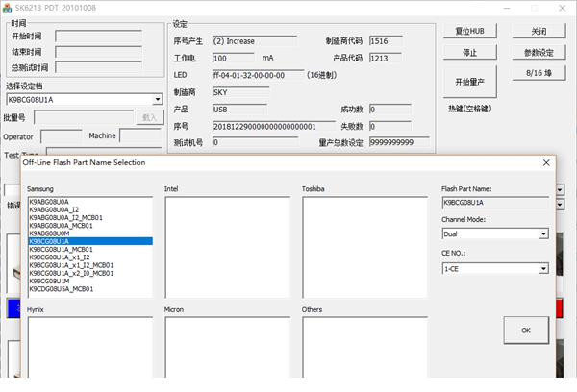The width and height of the screenshot is (577, 392).
Task: Click inside the empty Toshiba list box
Action: [x=365, y=247]
